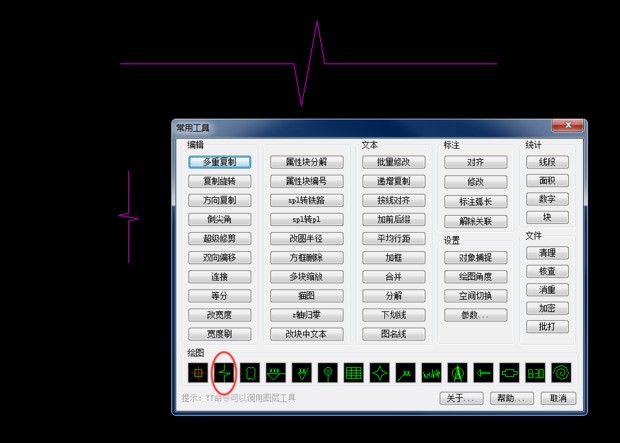Click the circle on stem symbol icon
This screenshot has width=620, height=443.
point(327,373)
